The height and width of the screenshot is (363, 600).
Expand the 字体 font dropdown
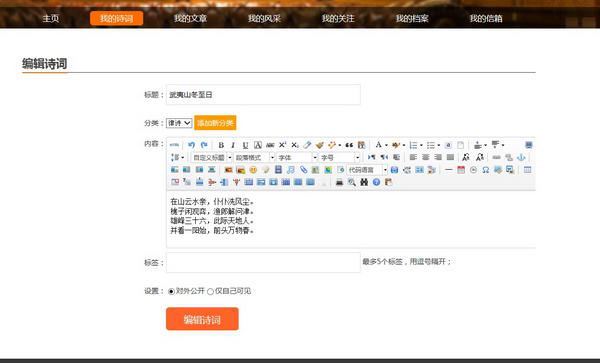click(297, 157)
